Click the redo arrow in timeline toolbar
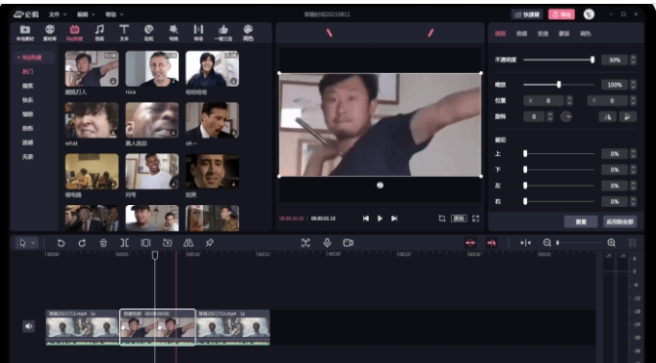The image size is (656, 363). [x=82, y=243]
